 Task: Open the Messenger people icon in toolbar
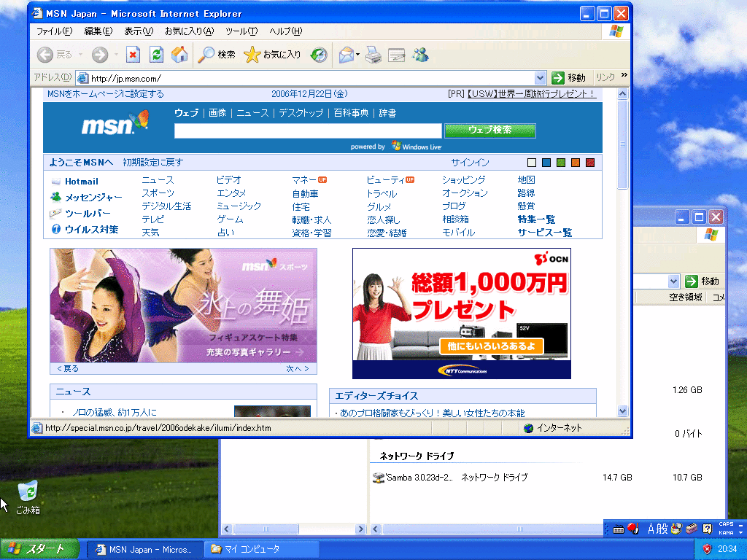click(421, 55)
